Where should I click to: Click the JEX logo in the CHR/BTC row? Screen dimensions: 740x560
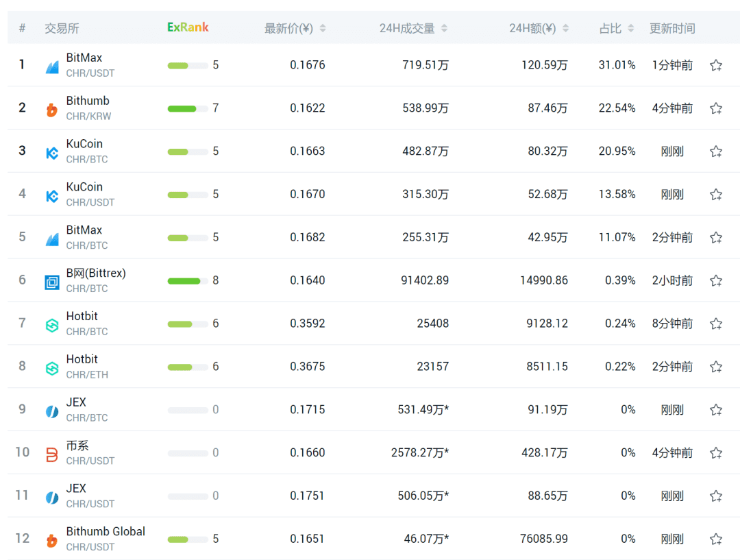pos(52,412)
